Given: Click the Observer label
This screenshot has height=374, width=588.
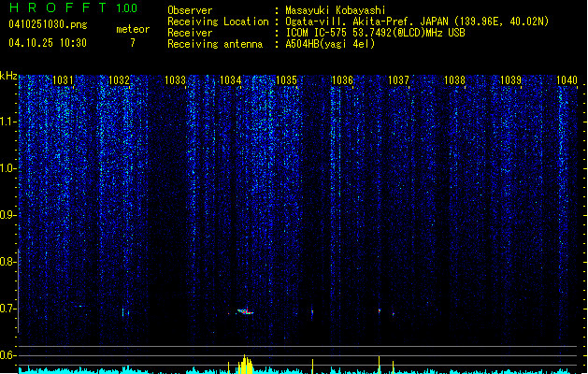Looking at the screenshot, I should pyautogui.click(x=190, y=10).
